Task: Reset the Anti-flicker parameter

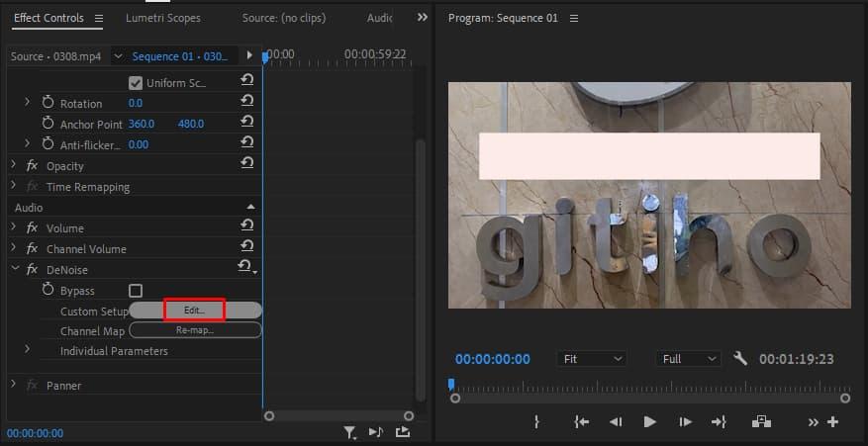Action: [246, 142]
